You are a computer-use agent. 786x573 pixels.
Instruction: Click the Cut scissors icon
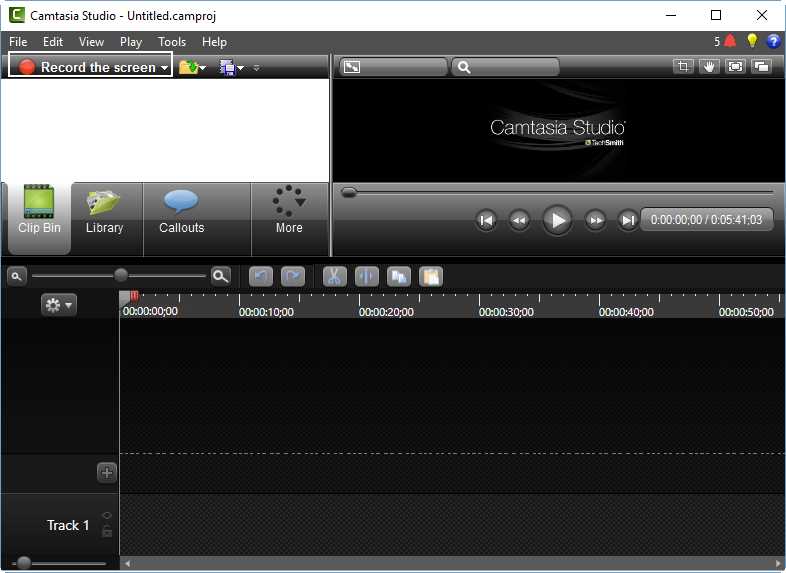point(334,276)
